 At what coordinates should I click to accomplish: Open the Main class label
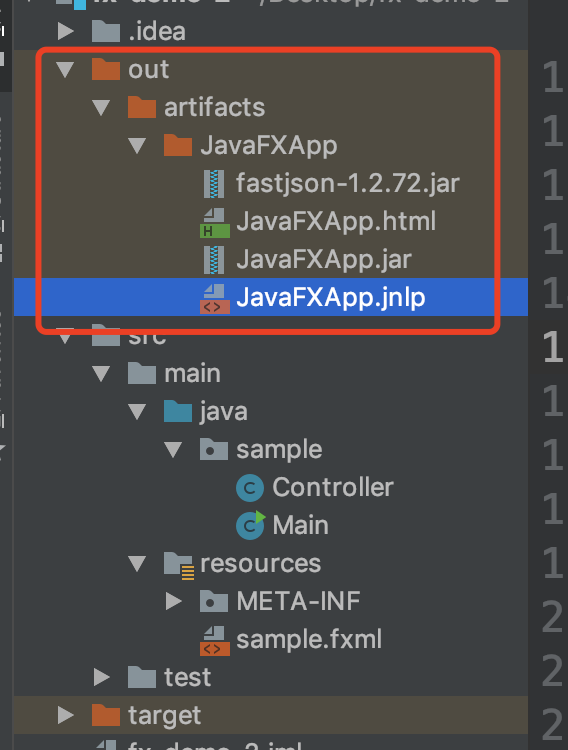[x=301, y=526]
